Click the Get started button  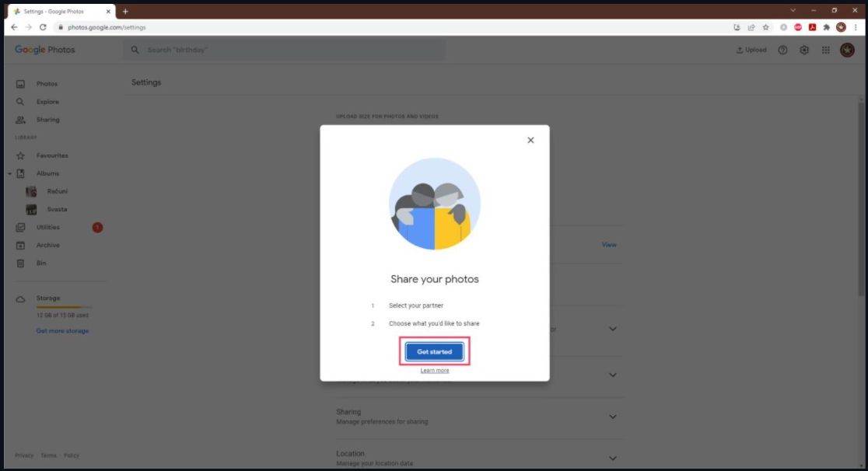pos(435,351)
